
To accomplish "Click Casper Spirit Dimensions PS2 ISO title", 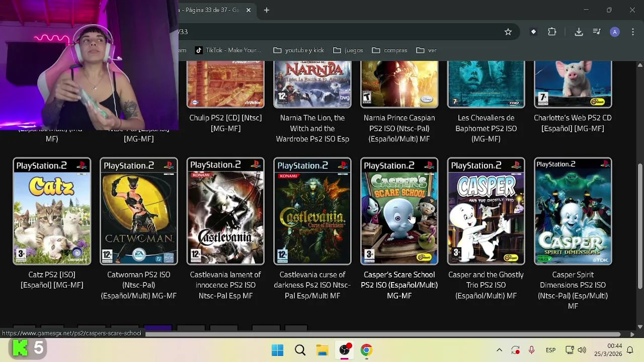I will [573, 290].
